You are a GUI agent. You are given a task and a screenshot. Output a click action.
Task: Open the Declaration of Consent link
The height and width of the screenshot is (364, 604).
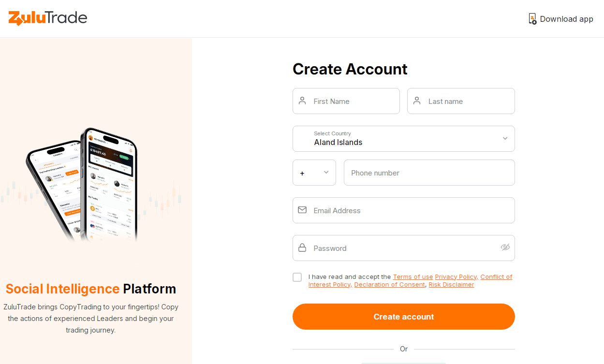(x=390, y=285)
